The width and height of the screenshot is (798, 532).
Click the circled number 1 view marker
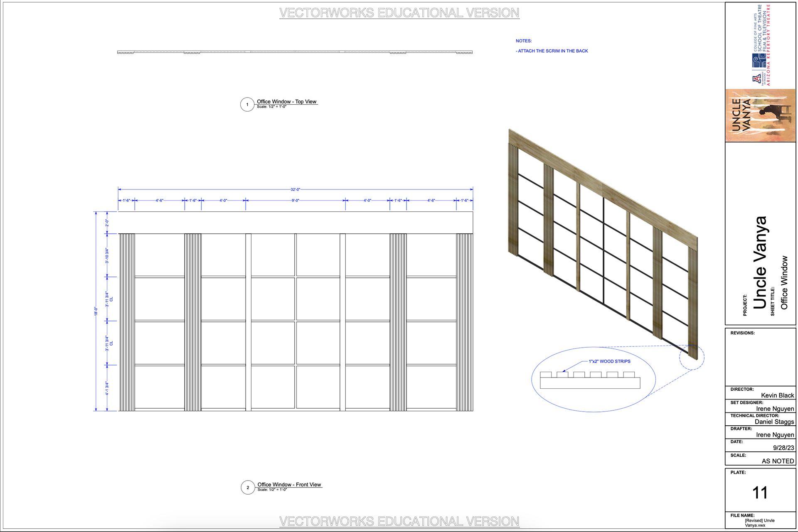(247, 105)
